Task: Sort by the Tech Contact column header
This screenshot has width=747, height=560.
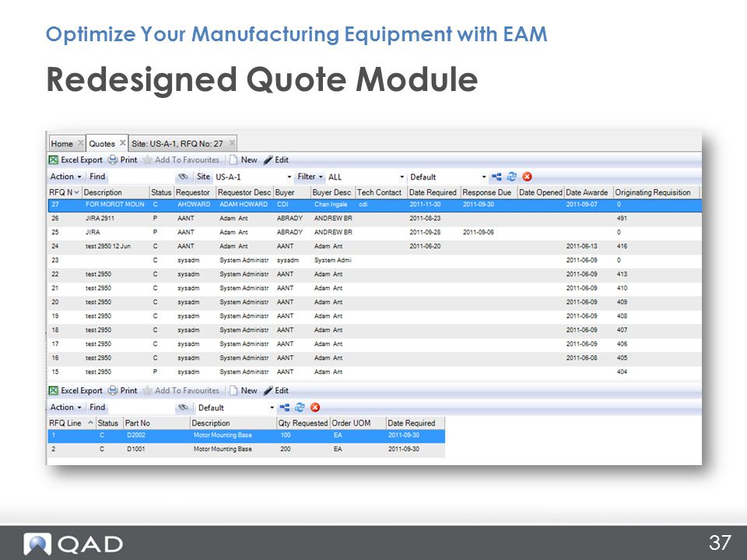Action: click(x=381, y=192)
